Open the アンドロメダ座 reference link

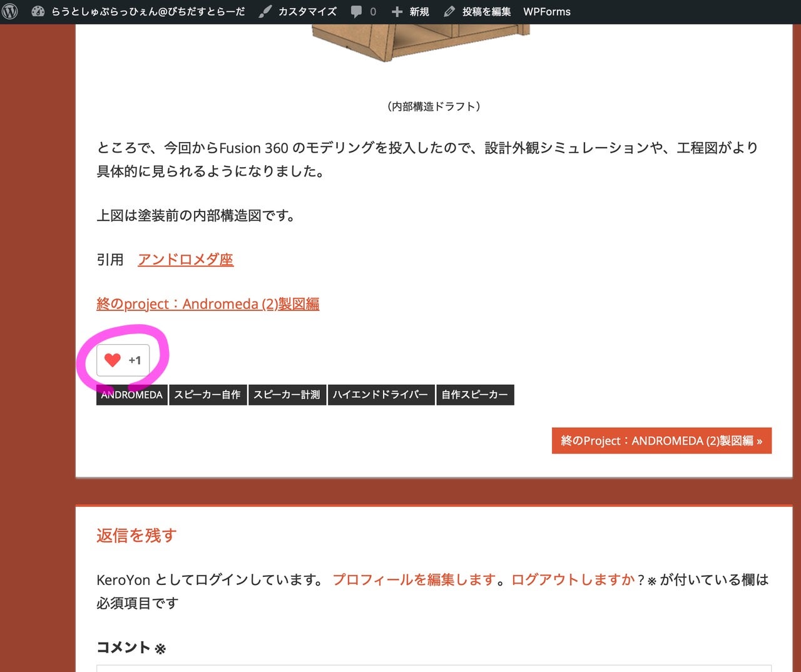[185, 259]
